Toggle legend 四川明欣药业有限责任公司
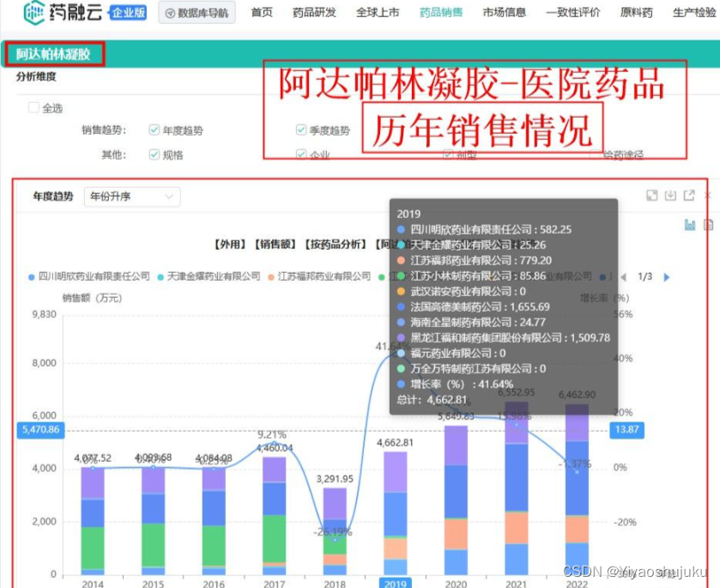This screenshot has width=720, height=588. (89, 276)
